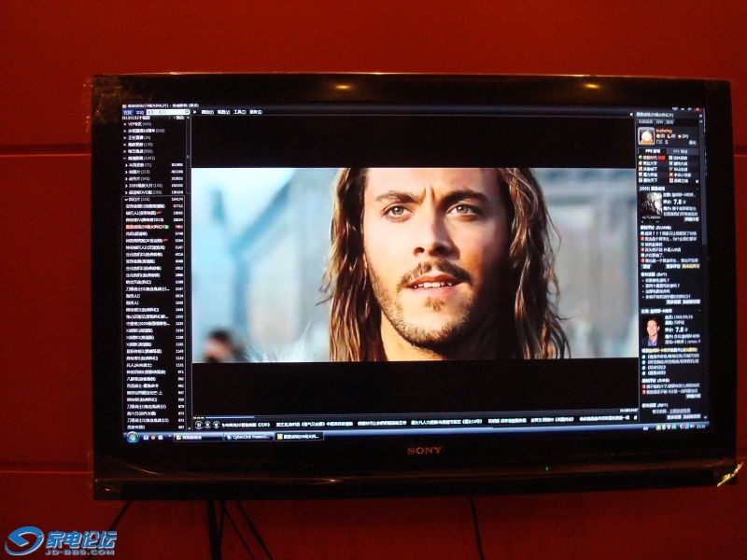Open the actor portrait thumbnail in the right panel

651,331
